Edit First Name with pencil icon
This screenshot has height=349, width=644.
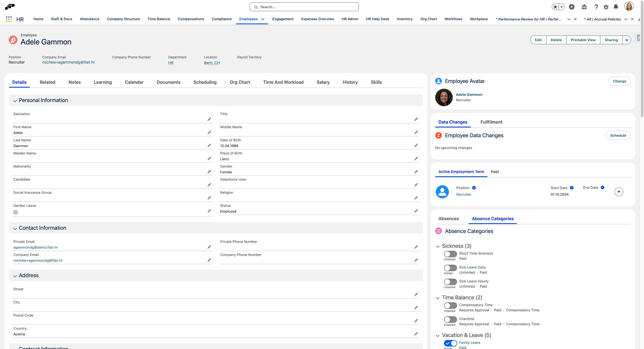point(209,133)
